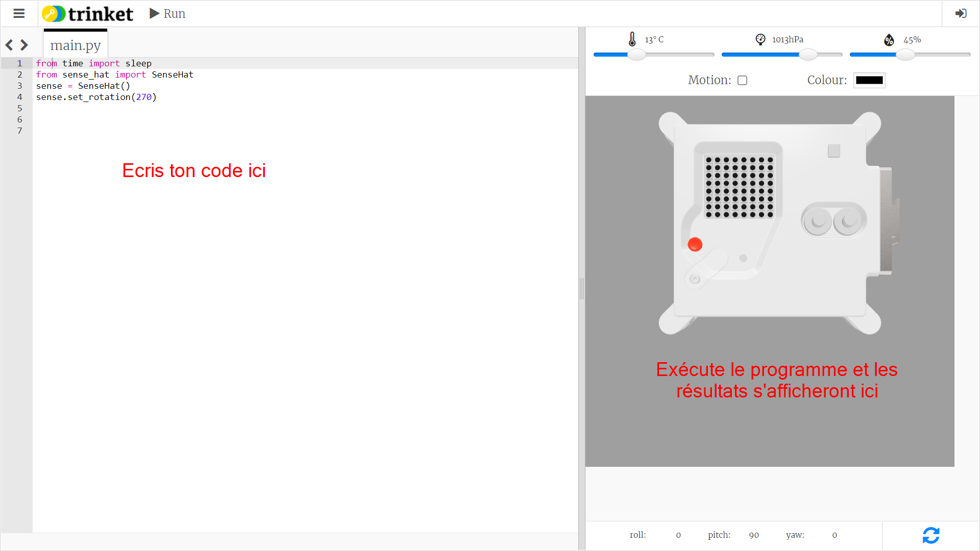This screenshot has height=551, width=980.
Task: Open the Colour swatch picker
Action: pyautogui.click(x=869, y=81)
